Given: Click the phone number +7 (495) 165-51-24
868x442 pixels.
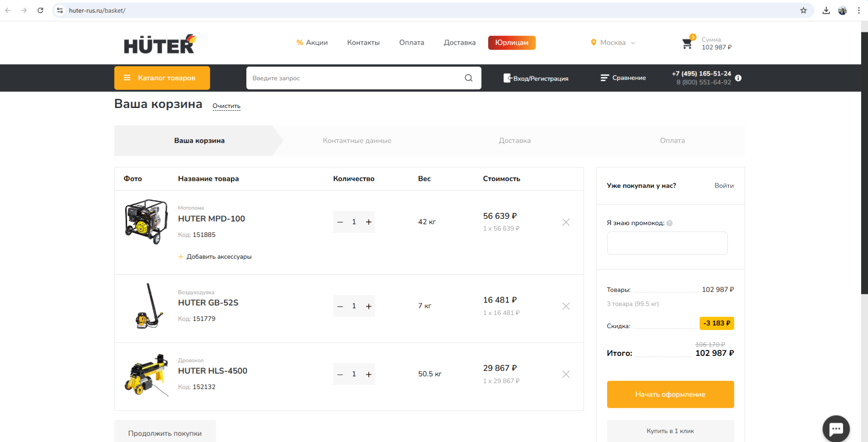Looking at the screenshot, I should point(701,73).
